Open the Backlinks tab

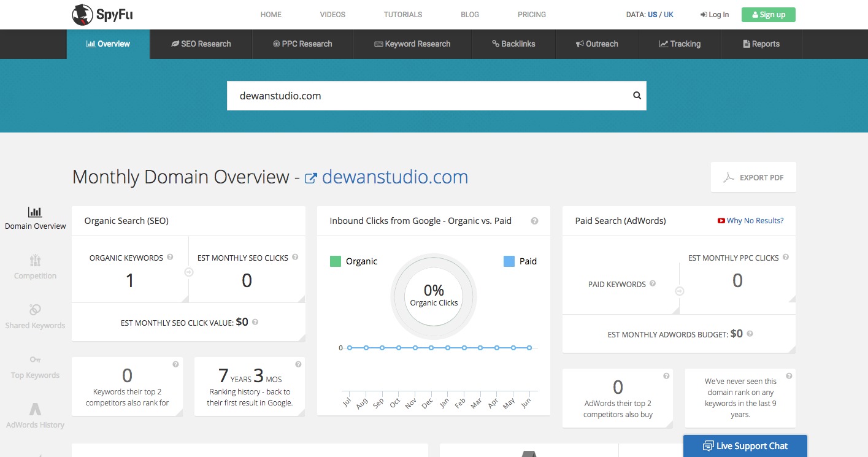pos(513,44)
